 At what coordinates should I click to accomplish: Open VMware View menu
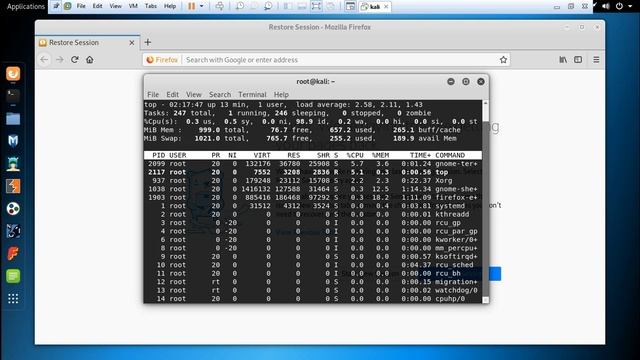(x=116, y=6)
